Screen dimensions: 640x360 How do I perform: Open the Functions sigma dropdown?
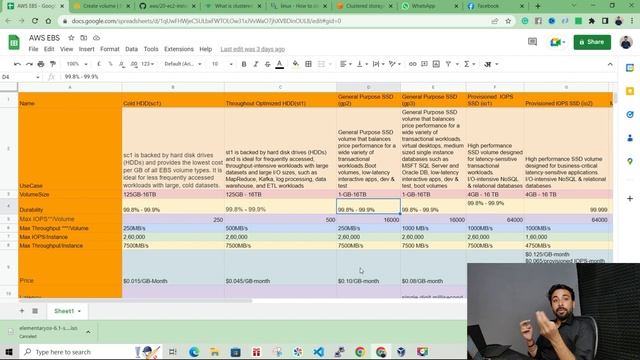click(469, 64)
